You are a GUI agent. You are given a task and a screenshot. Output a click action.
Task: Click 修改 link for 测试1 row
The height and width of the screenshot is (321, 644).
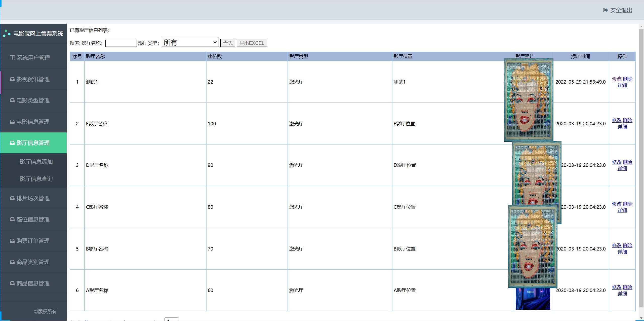[617, 79]
